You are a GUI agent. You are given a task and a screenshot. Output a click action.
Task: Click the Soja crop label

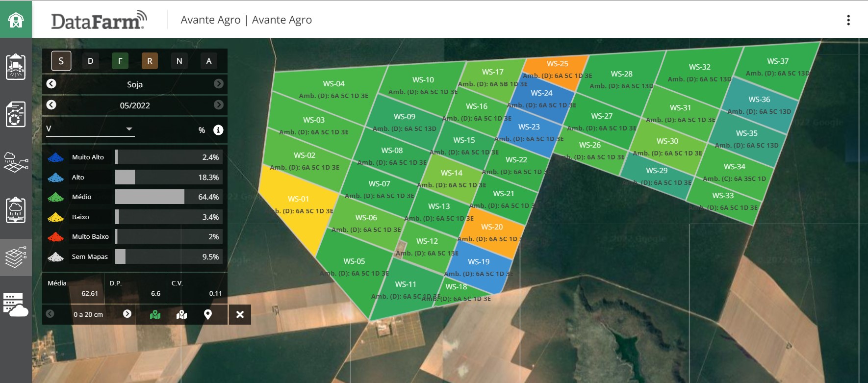(135, 84)
